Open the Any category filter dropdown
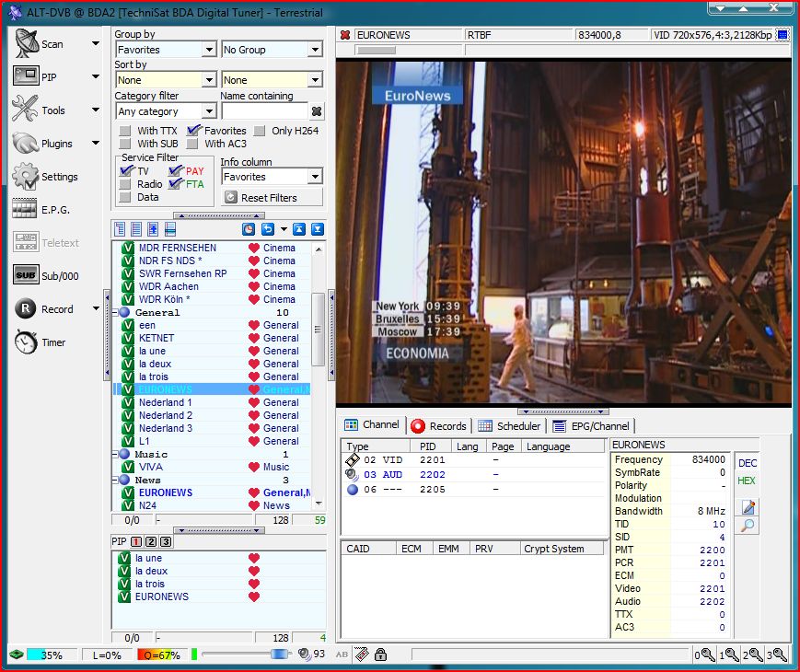The height and width of the screenshot is (672, 800). pos(209,111)
